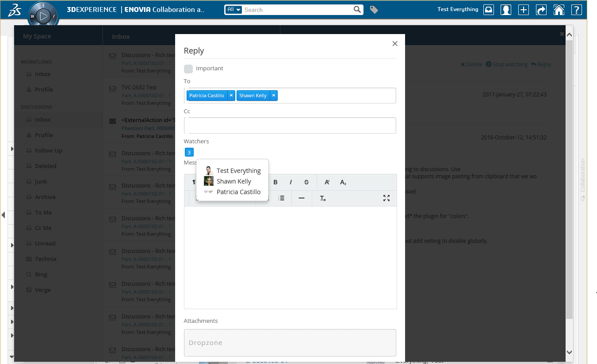Screen dimensions: 597x364
Task: Insert a horizontal line in message
Action: coord(302,198)
